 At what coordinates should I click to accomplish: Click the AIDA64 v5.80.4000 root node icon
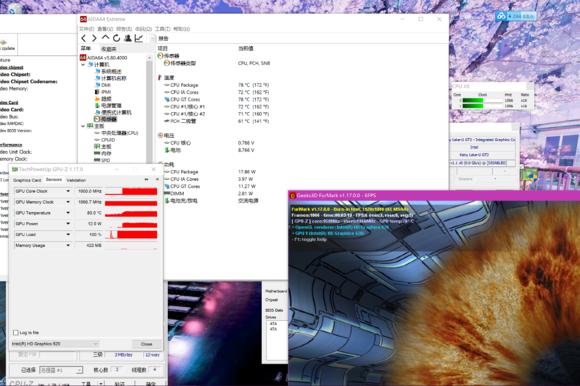83,58
